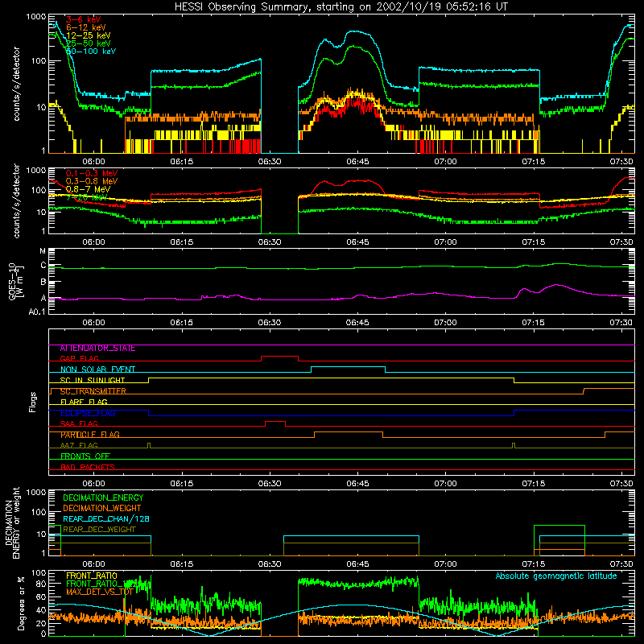This screenshot has height=644, width=644.
Task: Select the FLARE_FLAG label
Action: coord(84,402)
